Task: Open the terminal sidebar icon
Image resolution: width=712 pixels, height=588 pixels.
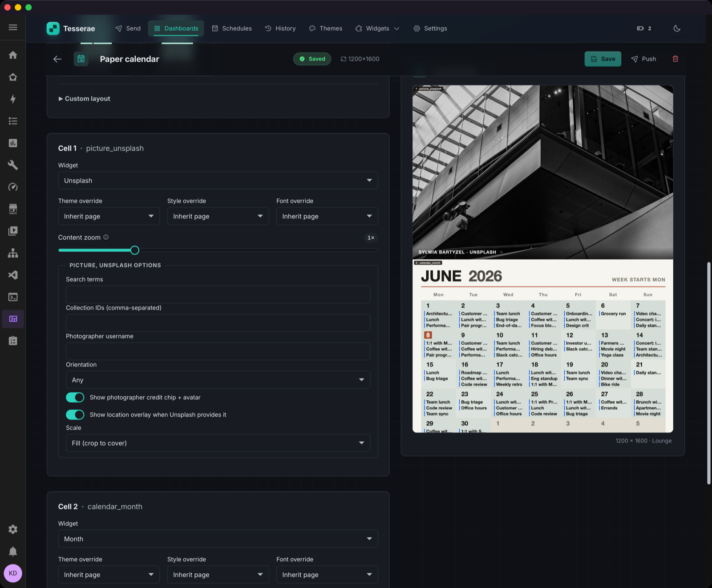Action: [13, 297]
